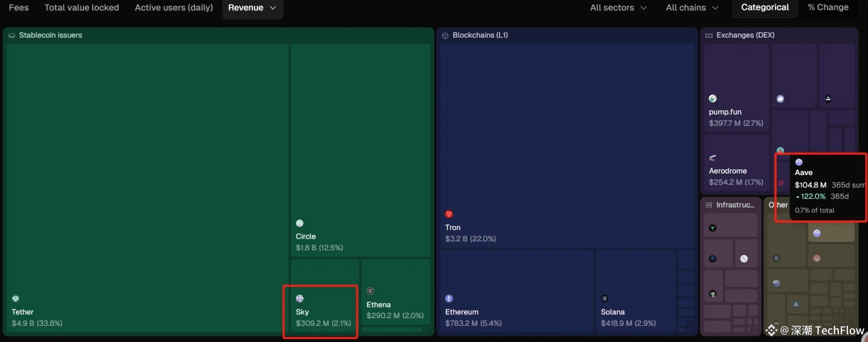Select the Active users (daily) tab
The width and height of the screenshot is (868, 342).
tap(174, 8)
